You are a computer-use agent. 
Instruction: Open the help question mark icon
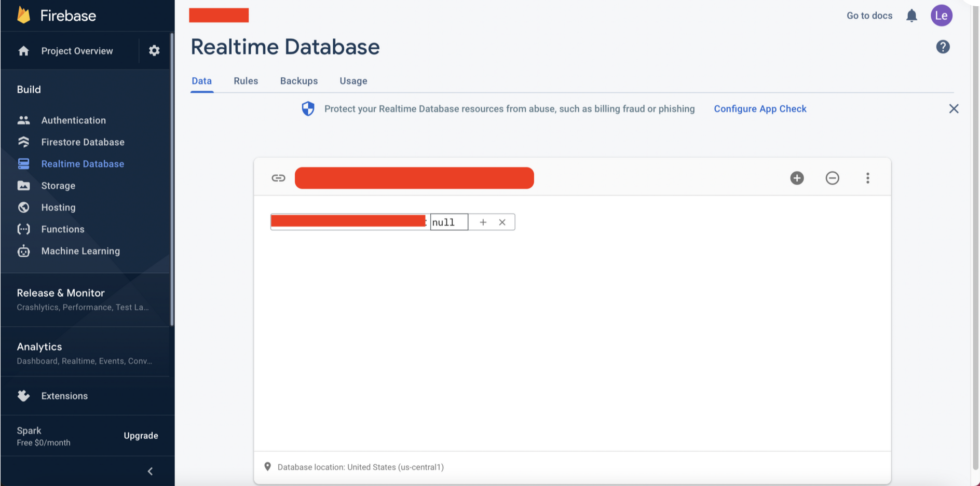point(943,47)
